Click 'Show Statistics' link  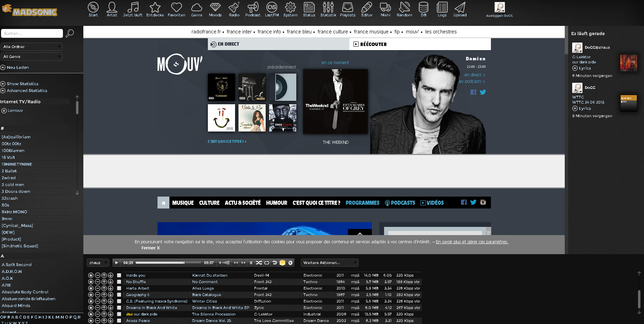click(x=22, y=84)
